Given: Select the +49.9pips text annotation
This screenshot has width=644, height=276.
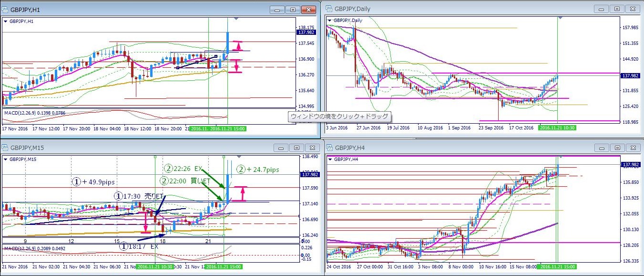Looking at the screenshot, I should point(94,182).
